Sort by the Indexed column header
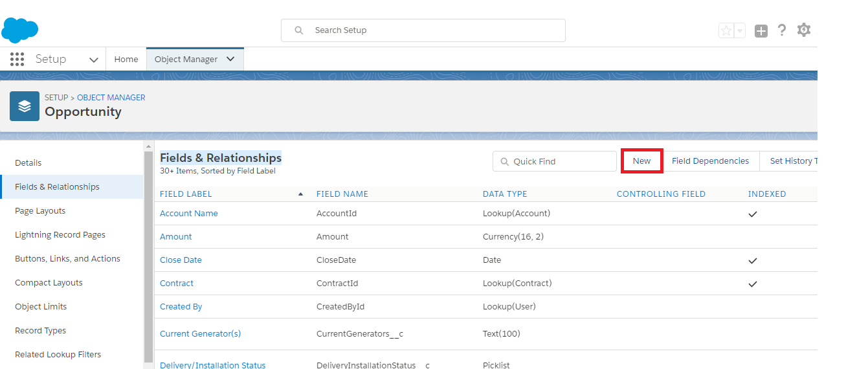This screenshot has height=369, width=868. tap(767, 194)
